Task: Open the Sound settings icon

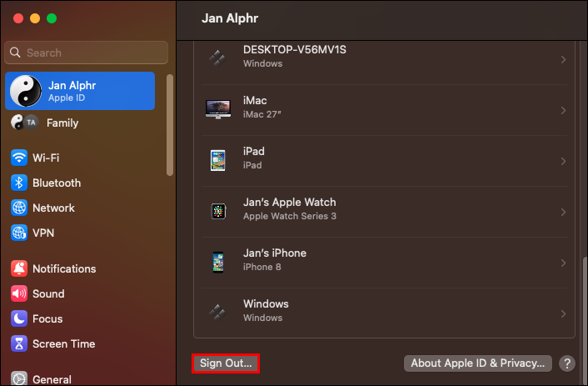Action: 19,293
